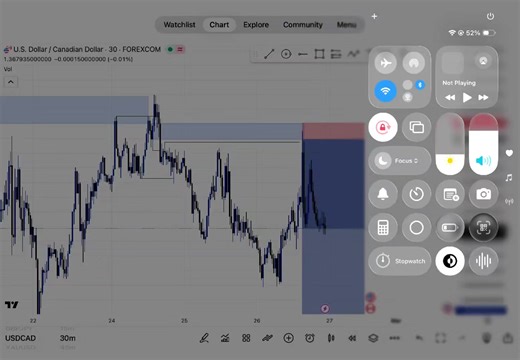Turn off Wi-Fi in Control Center

[x=385, y=91]
